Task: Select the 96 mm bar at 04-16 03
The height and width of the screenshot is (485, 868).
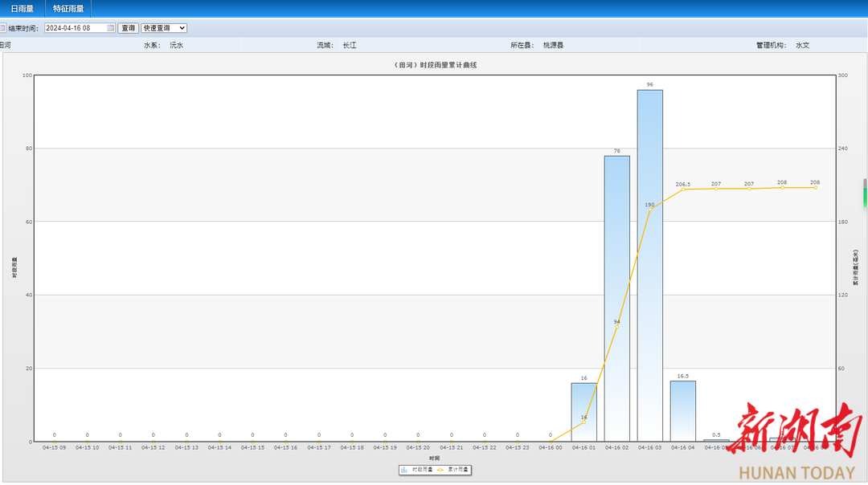Action: (649, 265)
